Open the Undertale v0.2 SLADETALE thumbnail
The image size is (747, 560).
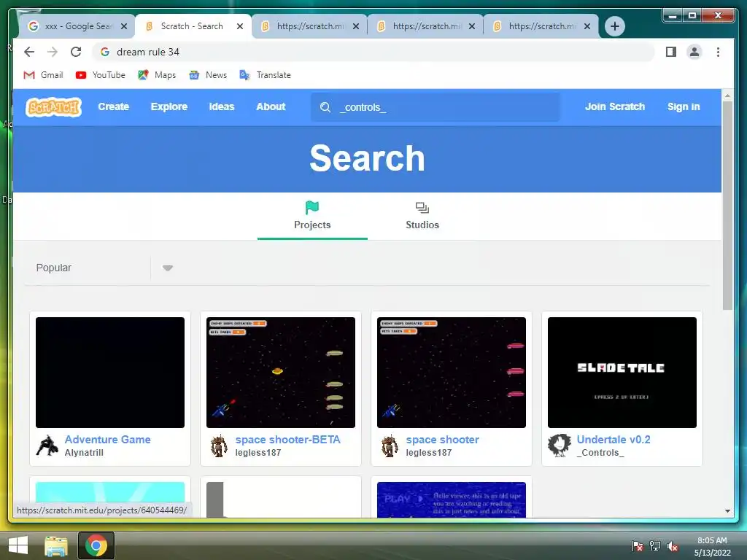622,373
